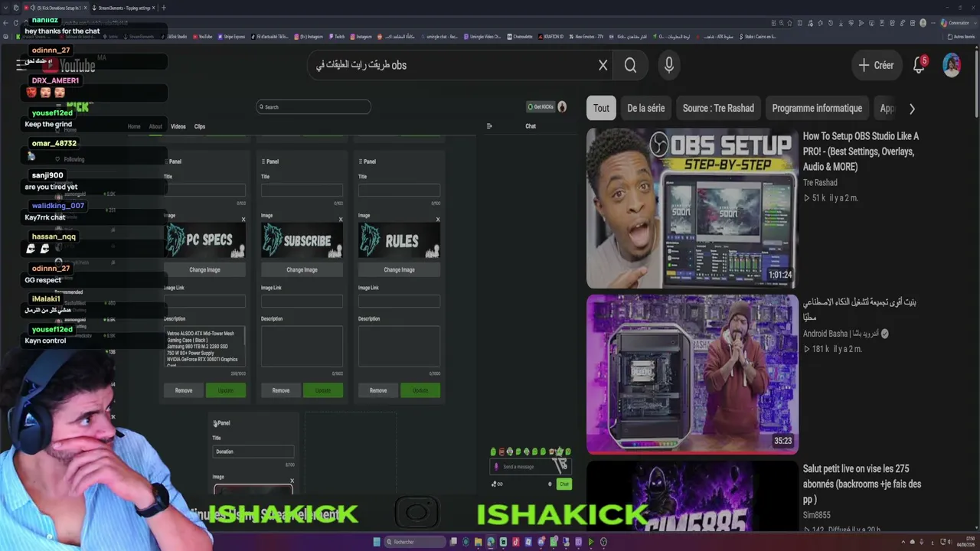
Task: Click the PC SPECS Update button
Action: click(226, 390)
